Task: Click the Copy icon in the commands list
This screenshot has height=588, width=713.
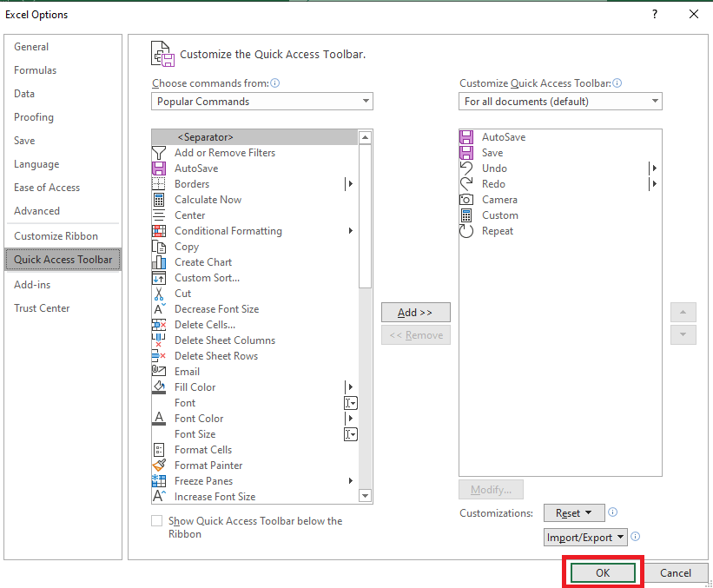Action: (159, 247)
